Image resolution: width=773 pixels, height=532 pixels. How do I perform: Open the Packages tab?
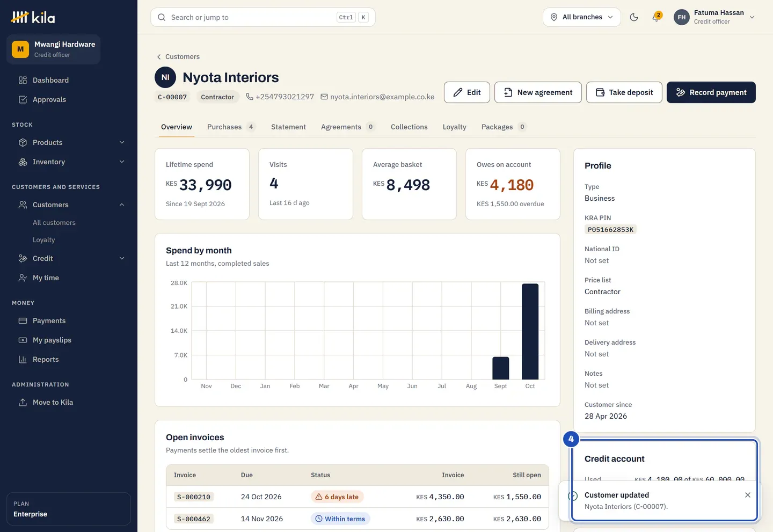[x=504, y=127]
